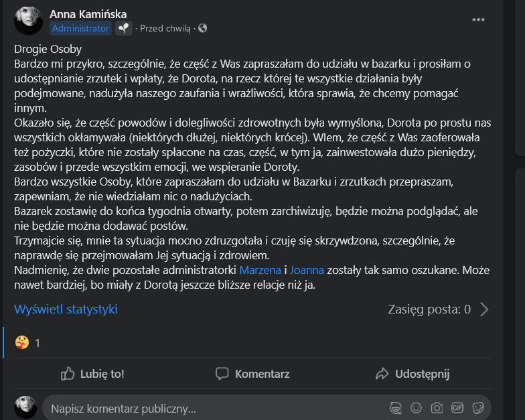This screenshot has height=420, width=525.
Task: Insert avatar sticker in comment
Action: 395,408
